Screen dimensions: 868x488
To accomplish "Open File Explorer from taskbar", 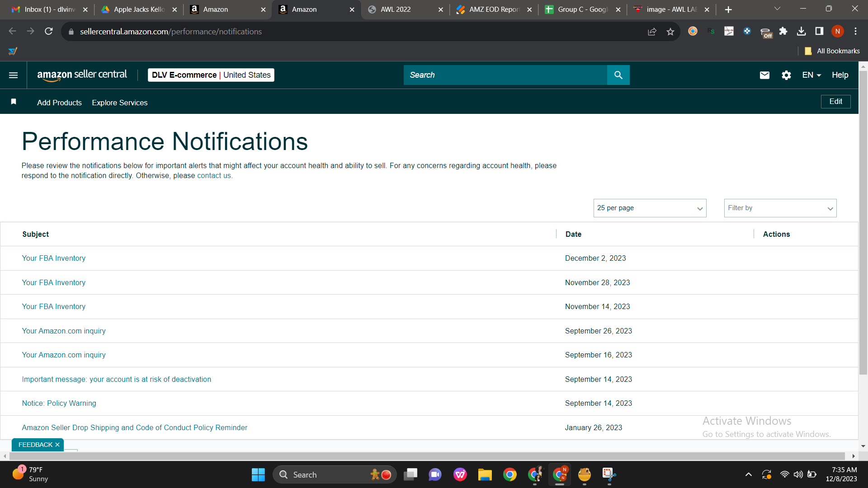I will click(485, 474).
